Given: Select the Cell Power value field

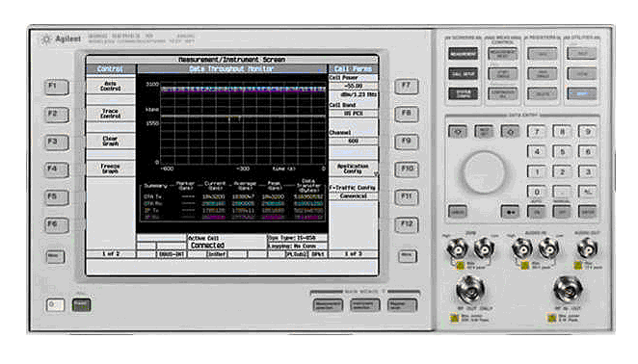Looking at the screenshot, I should pyautogui.click(x=353, y=87).
